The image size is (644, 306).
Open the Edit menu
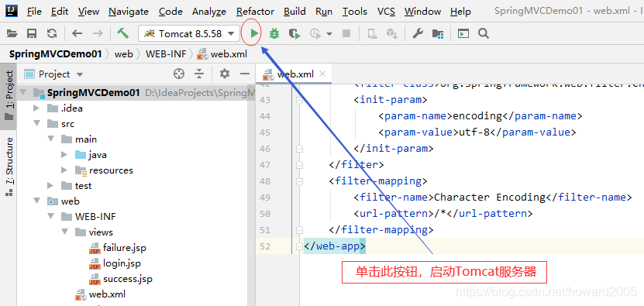tap(60, 12)
